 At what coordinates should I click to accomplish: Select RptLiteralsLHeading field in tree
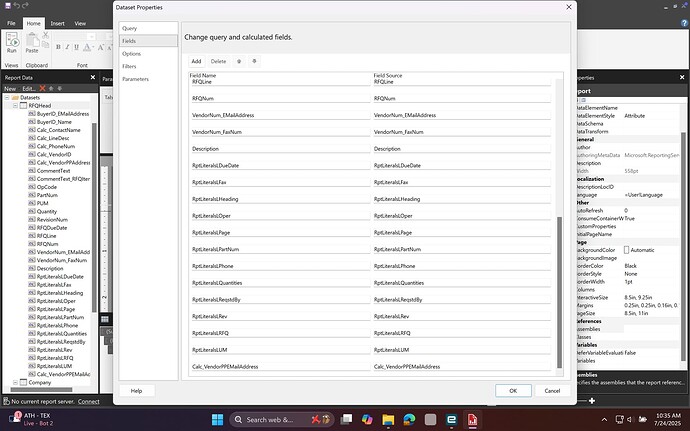(x=60, y=293)
